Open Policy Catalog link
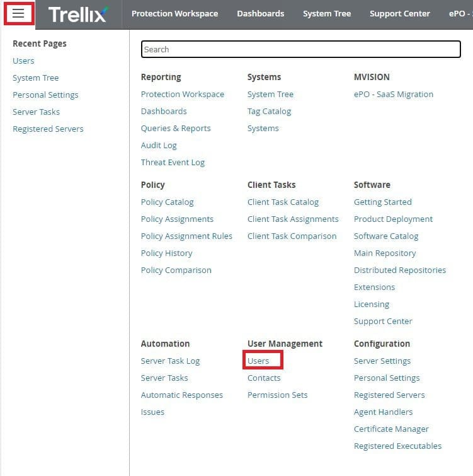Viewport: 473px width, 476px height. pyautogui.click(x=167, y=202)
